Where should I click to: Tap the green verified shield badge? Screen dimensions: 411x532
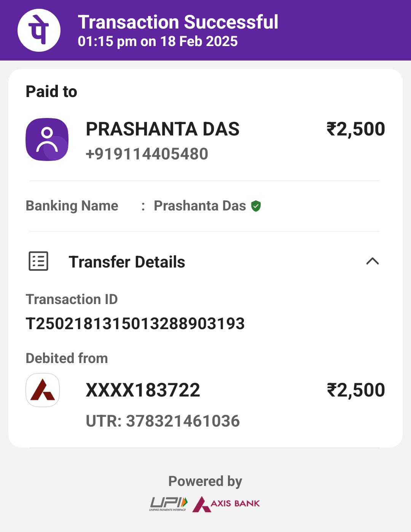pos(256,206)
